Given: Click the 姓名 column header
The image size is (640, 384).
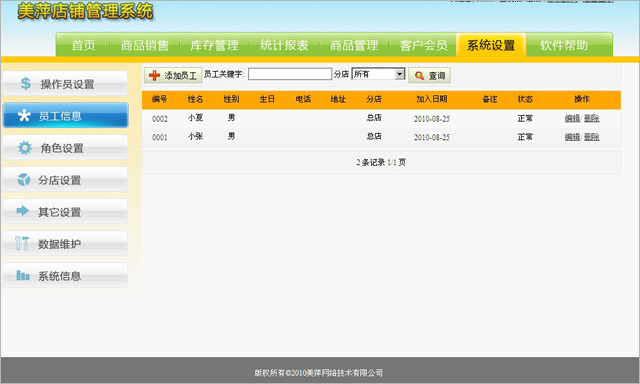Looking at the screenshot, I should tap(195, 99).
